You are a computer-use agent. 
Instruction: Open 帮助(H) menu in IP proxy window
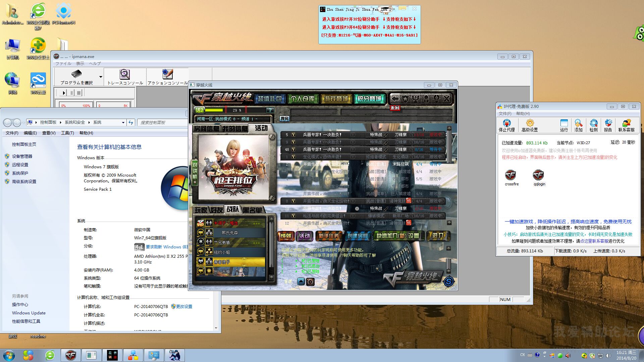point(523,114)
